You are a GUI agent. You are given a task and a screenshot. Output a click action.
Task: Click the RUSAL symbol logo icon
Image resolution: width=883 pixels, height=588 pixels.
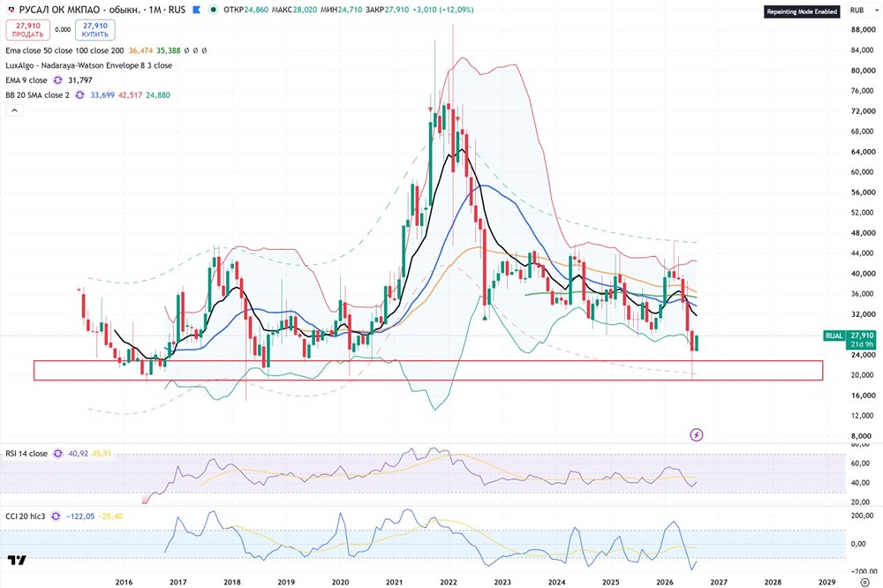click(x=11, y=10)
